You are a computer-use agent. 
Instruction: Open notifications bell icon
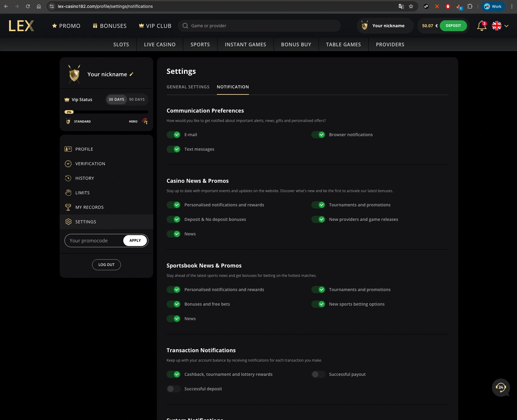pyautogui.click(x=482, y=26)
